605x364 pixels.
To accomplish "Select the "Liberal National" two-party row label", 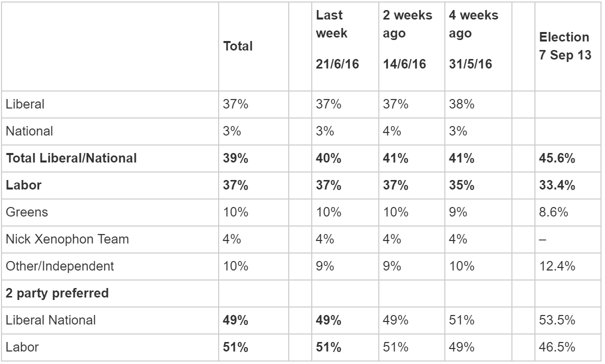I will [51, 320].
